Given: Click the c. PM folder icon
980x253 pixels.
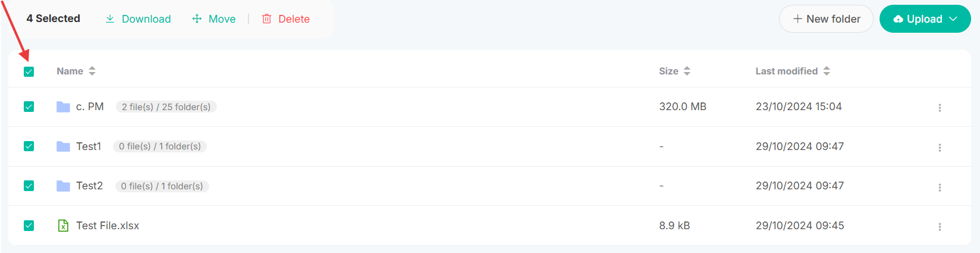Looking at the screenshot, I should click(63, 107).
